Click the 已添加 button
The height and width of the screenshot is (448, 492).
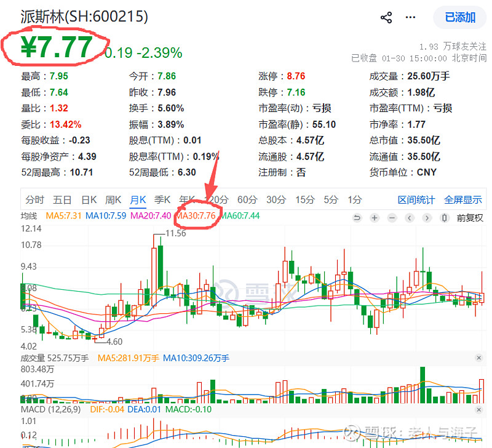(x=459, y=18)
